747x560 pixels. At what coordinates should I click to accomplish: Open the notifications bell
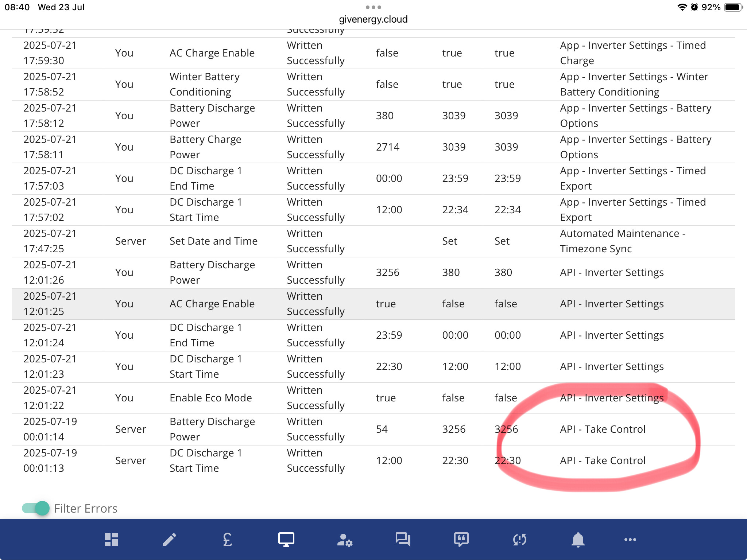point(578,540)
